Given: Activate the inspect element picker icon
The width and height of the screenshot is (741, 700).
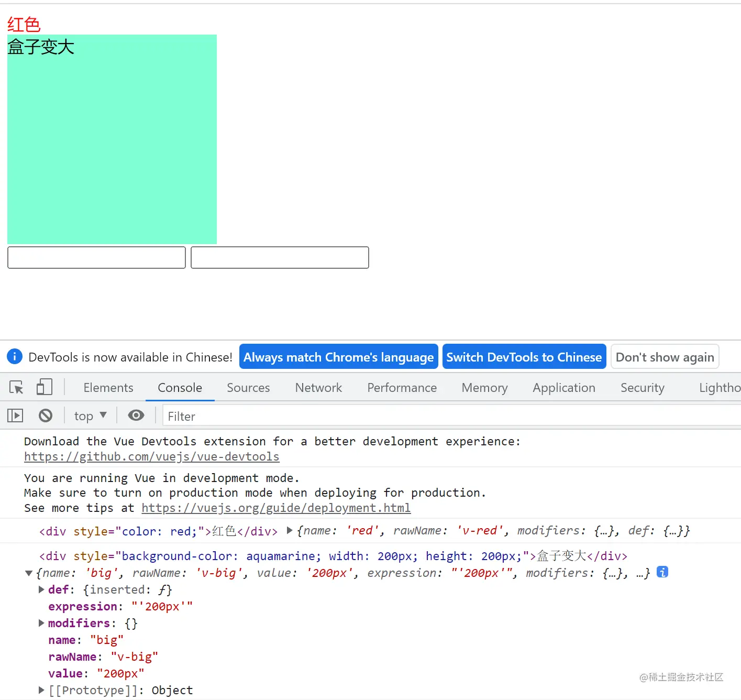Looking at the screenshot, I should 16,387.
